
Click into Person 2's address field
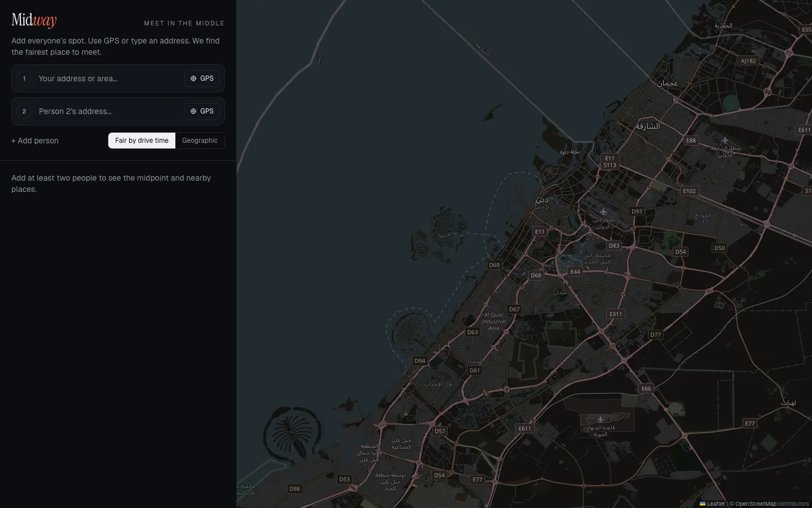108,111
